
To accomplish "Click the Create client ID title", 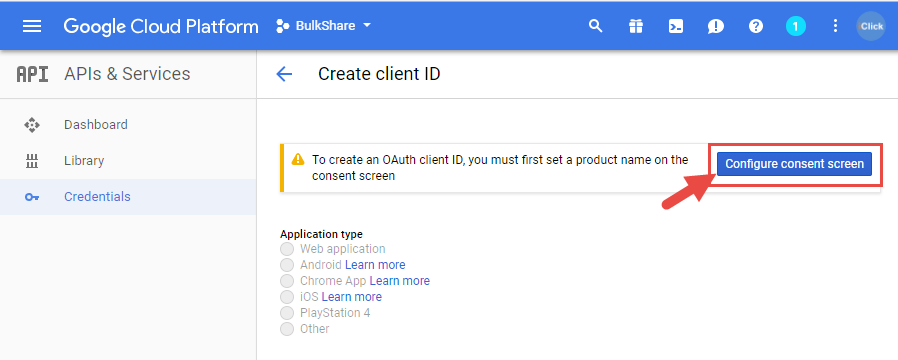I will pyautogui.click(x=379, y=74).
